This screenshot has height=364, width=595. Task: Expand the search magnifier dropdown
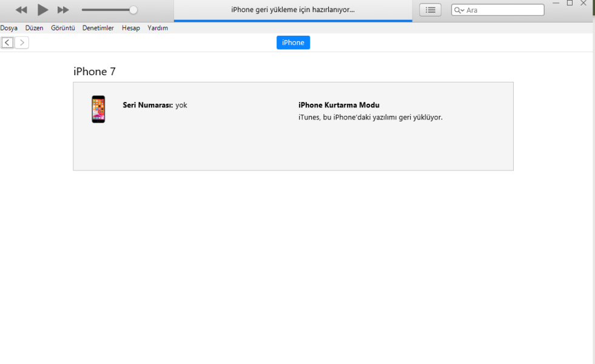[x=459, y=10]
